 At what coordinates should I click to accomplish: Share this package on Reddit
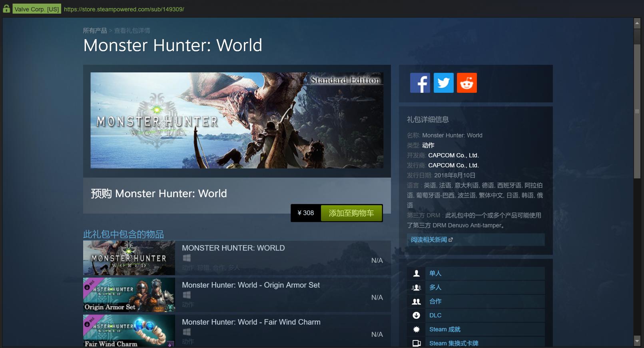click(467, 83)
